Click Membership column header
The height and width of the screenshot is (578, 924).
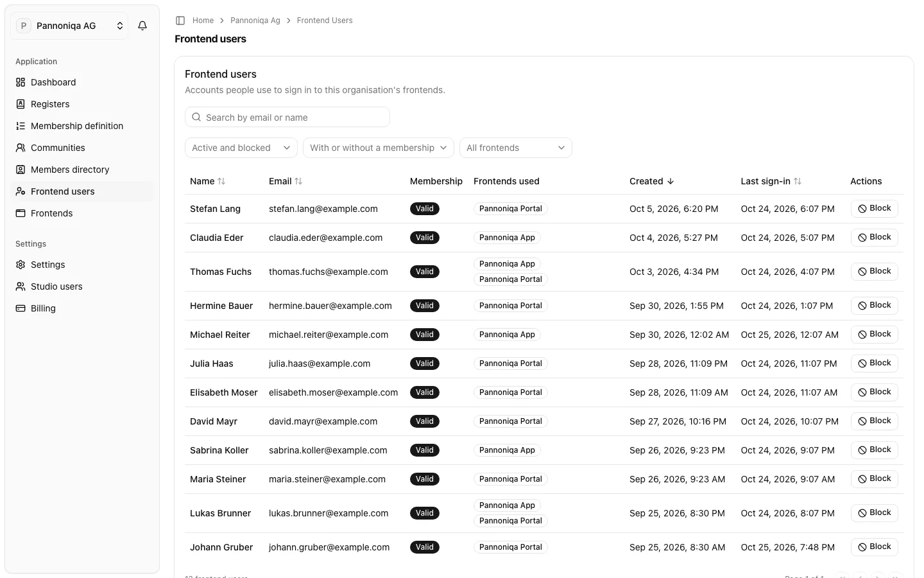click(436, 181)
